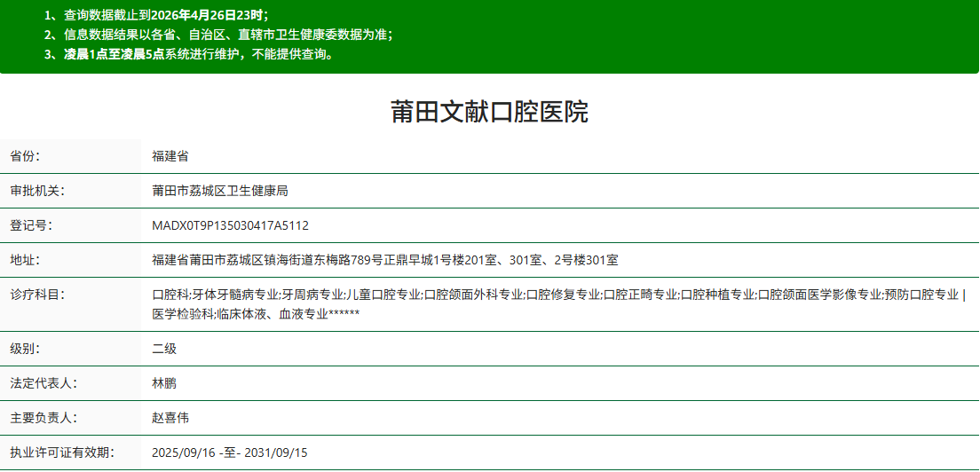Click the 医学检验科 departments line

pyautogui.click(x=256, y=314)
